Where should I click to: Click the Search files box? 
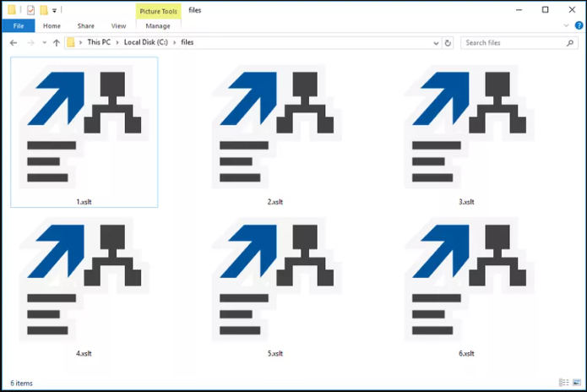point(519,43)
